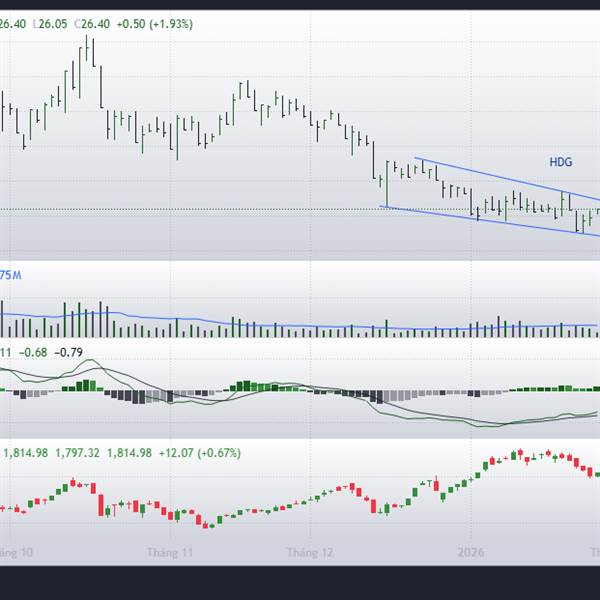This screenshot has height=600, width=600.
Task: Click the low price value L26.05
Action: 50,24
